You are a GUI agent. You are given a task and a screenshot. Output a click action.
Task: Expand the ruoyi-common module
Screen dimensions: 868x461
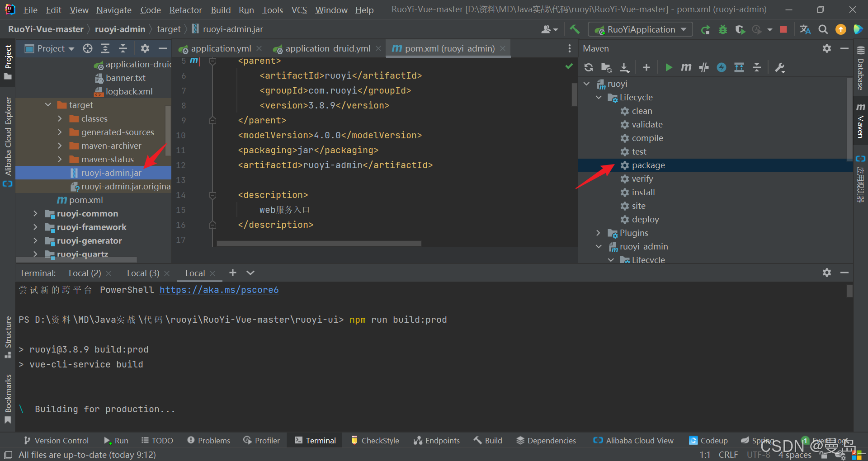(35, 213)
